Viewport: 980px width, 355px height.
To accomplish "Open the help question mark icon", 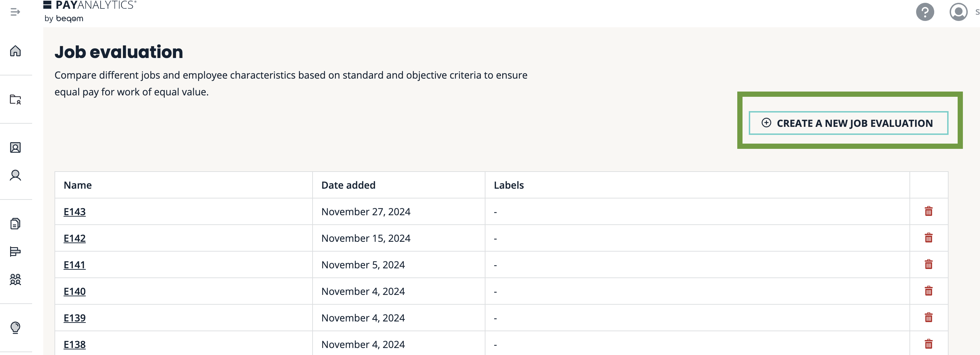I will tap(925, 12).
